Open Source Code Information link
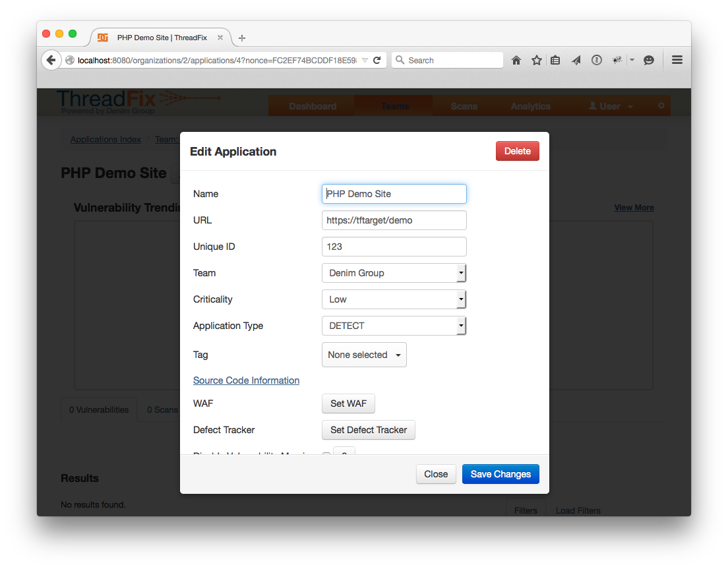 [x=246, y=380]
